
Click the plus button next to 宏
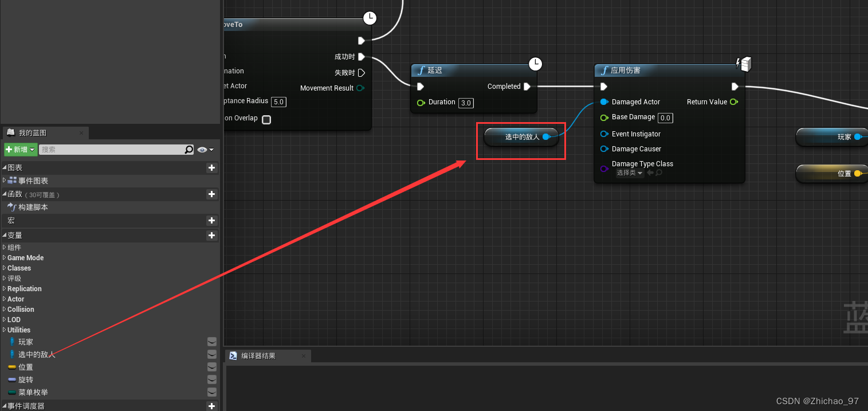[x=211, y=221]
